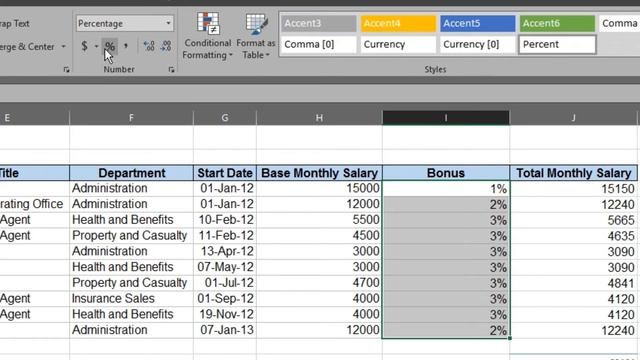
Task: Click start date 01-Jul-12 cell
Action: click(225, 283)
